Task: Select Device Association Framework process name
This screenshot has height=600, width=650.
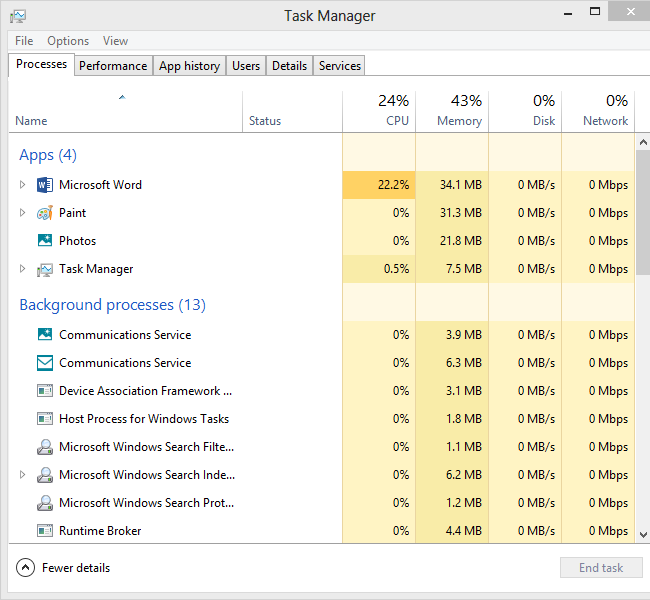Action: click(x=146, y=391)
